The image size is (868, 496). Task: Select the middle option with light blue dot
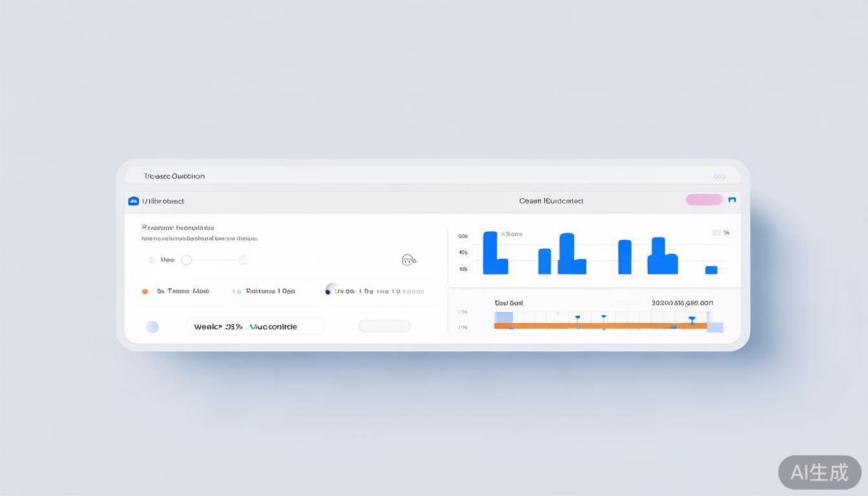click(x=238, y=291)
